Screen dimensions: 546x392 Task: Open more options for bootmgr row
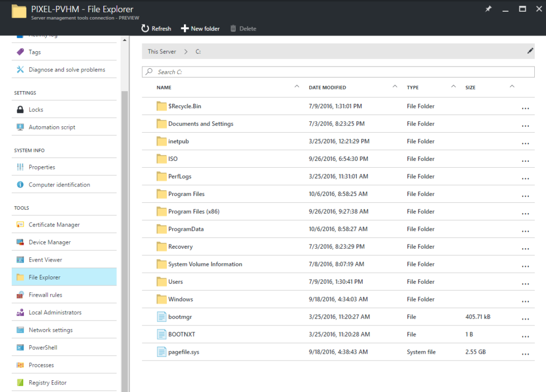525,319
